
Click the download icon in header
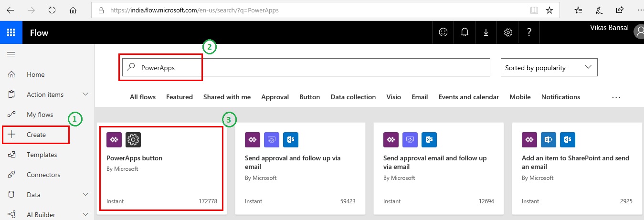point(486,32)
